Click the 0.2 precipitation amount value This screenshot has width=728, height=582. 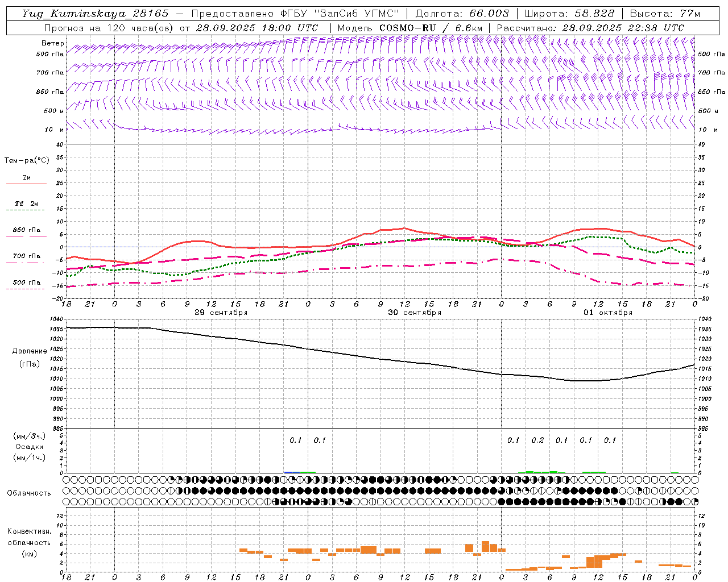pyautogui.click(x=537, y=440)
